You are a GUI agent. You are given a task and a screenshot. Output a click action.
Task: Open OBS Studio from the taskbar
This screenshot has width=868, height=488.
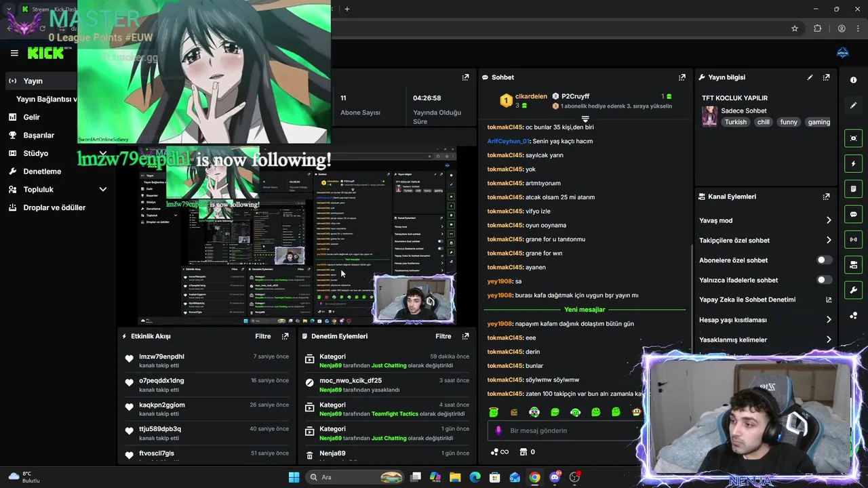[x=575, y=477]
